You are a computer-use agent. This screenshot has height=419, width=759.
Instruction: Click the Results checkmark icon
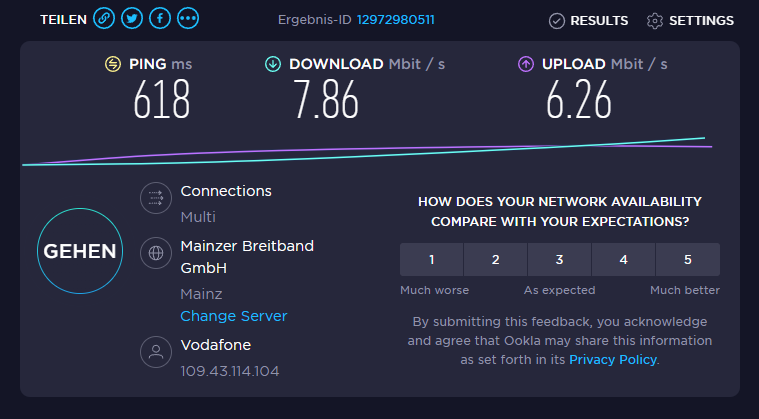pyautogui.click(x=558, y=20)
